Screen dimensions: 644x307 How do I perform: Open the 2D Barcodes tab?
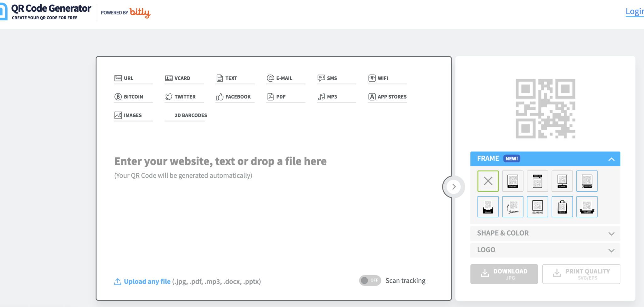pyautogui.click(x=191, y=115)
